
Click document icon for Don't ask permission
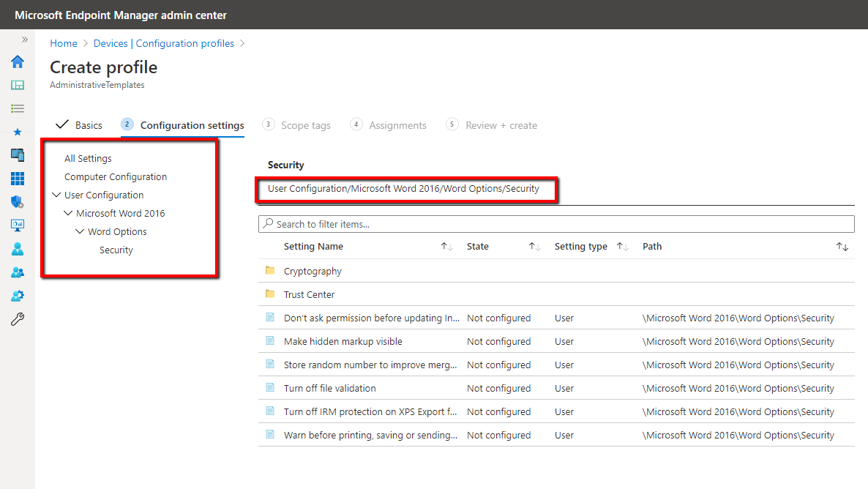point(270,317)
